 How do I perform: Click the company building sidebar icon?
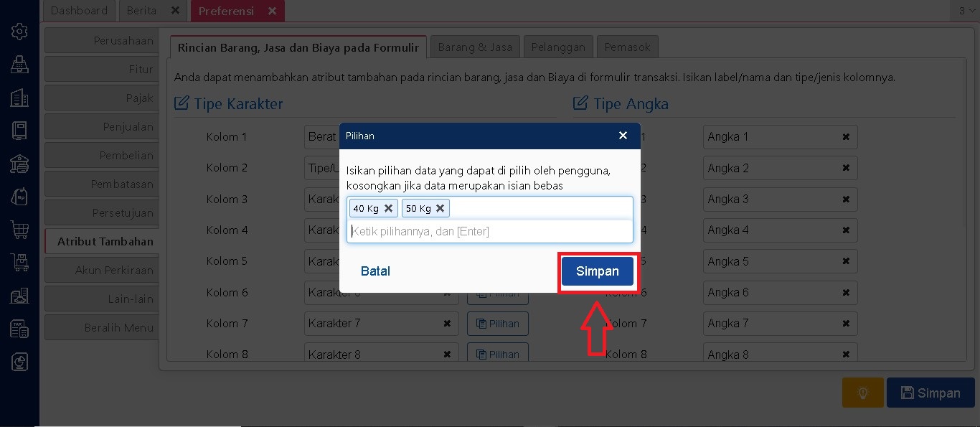click(x=19, y=98)
